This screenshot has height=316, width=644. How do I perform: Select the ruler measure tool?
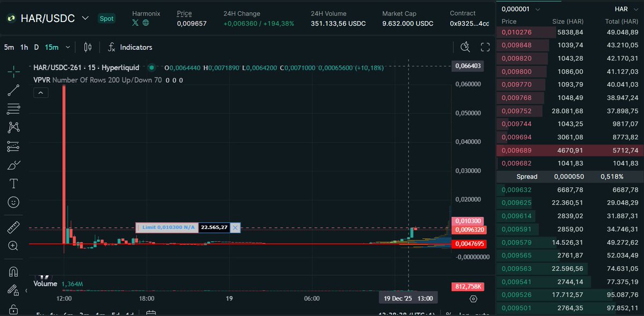pyautogui.click(x=14, y=227)
